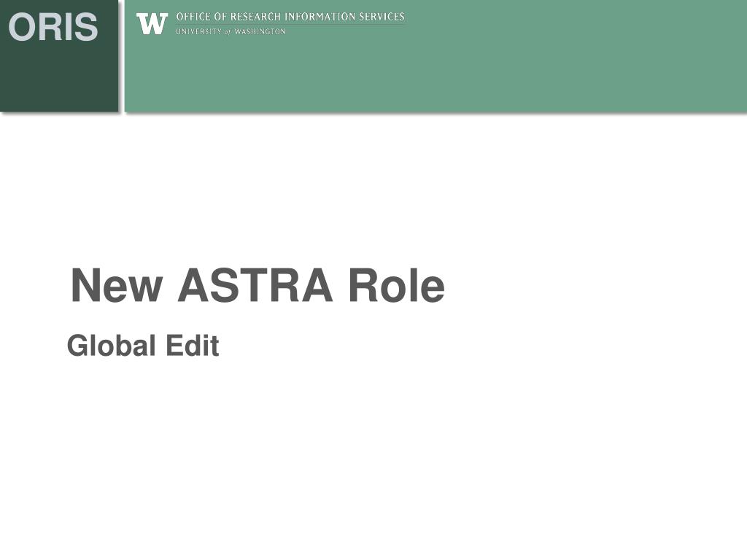Screen dimensions: 747x560
Task: Click the University of Washington W logo
Action: [152, 24]
